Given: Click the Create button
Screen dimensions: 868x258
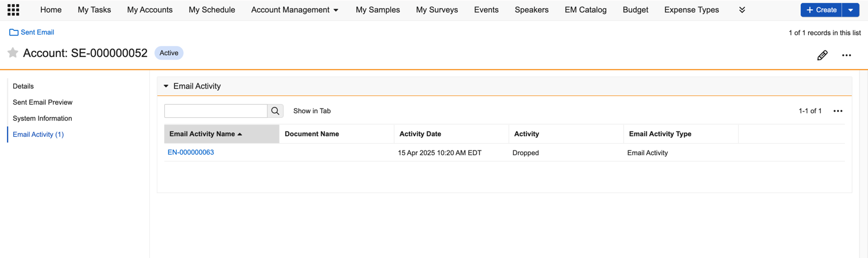Looking at the screenshot, I should point(821,10).
